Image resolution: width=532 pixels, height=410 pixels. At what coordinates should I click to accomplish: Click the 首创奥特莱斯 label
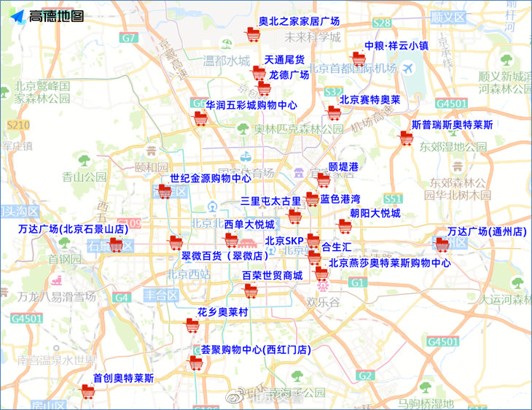click(x=123, y=378)
